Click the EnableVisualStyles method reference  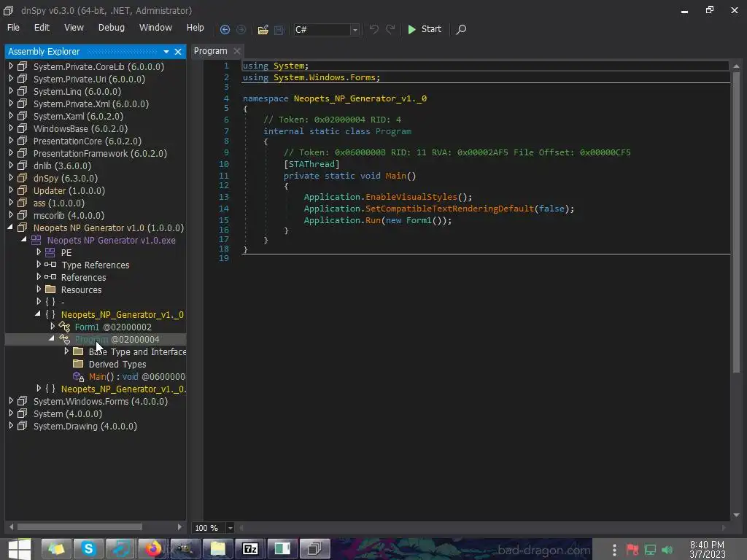click(x=411, y=197)
